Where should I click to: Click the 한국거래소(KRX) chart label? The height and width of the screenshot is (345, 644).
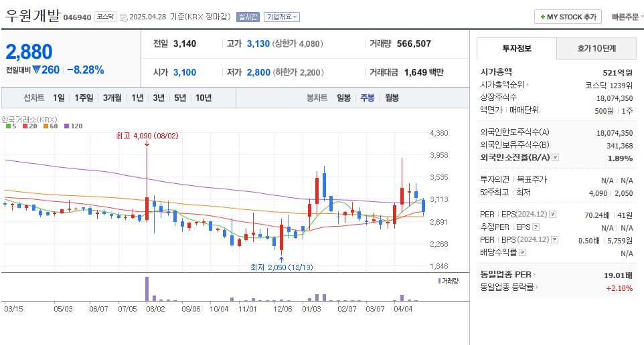(x=29, y=120)
